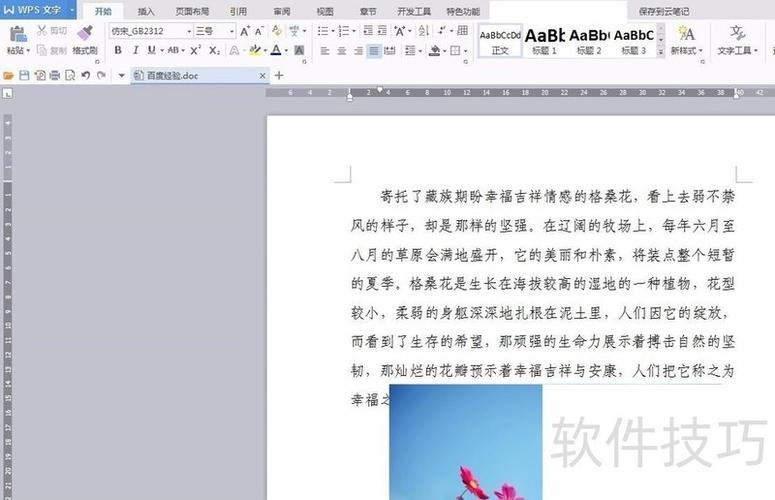Click the Cut (剪切) scissors button

pos(51,31)
